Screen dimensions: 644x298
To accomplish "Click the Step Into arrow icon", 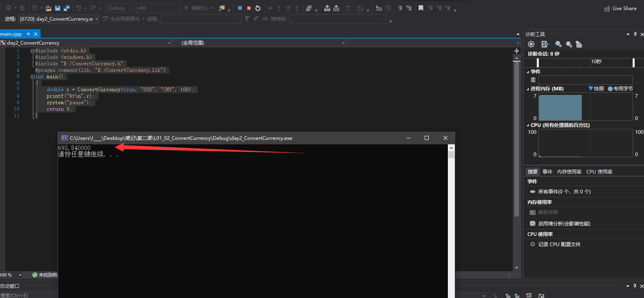I will pos(279,8).
